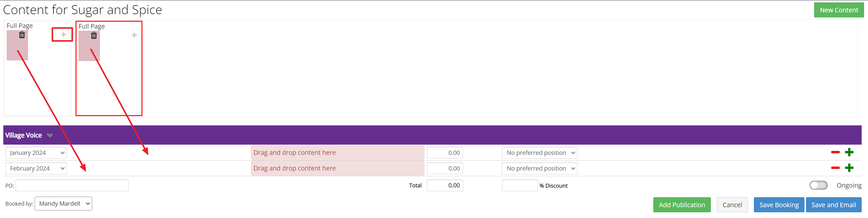868x218 pixels.
Task: Open the January 2024 month dropdown
Action: pos(36,153)
